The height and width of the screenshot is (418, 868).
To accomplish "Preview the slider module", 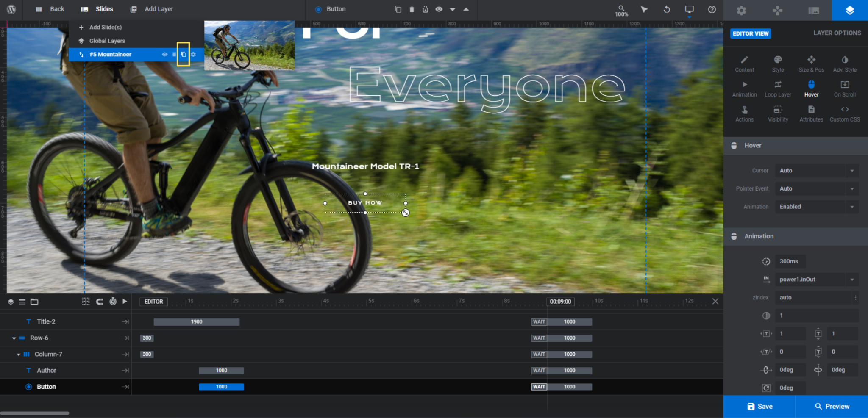I will [x=832, y=407].
